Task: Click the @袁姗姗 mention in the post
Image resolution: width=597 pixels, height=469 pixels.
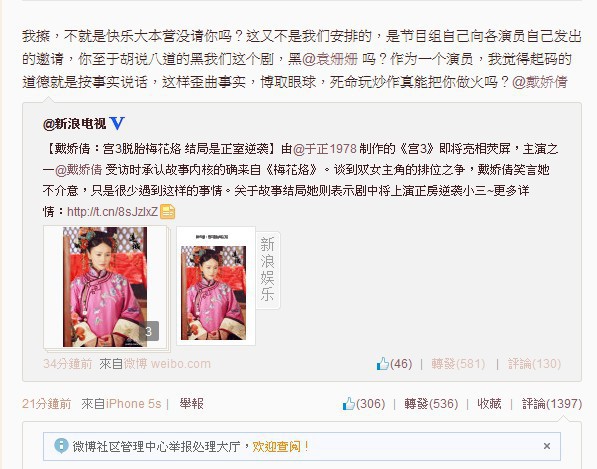Action: (x=330, y=59)
